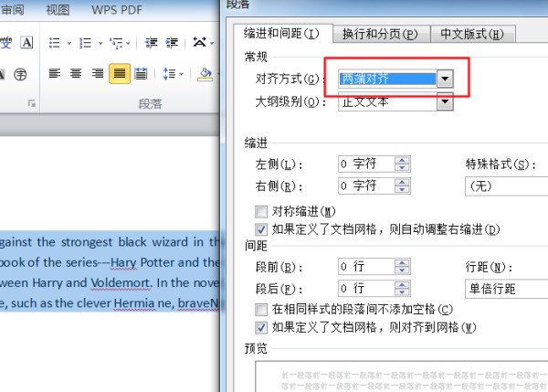Screen dimensions: 548x392
Task: Uncheck 则自动调整右缩进 checkbox
Action: pos(261,229)
